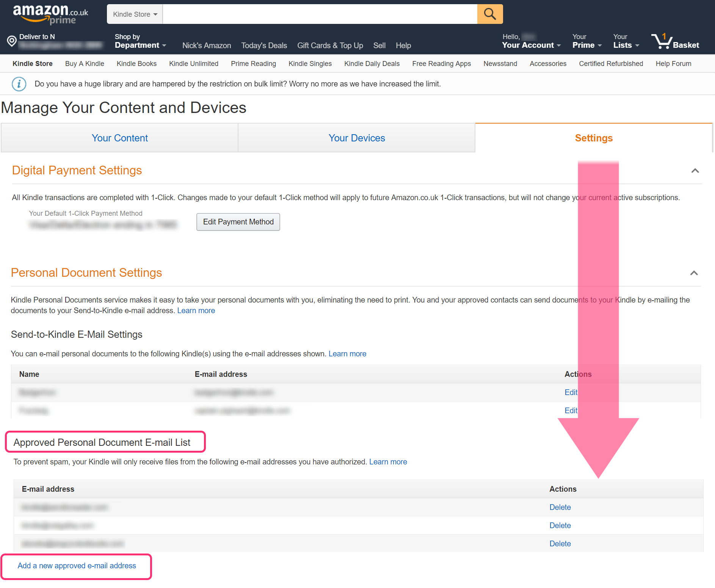Click Learn more about e-mailing personal documents

tap(347, 354)
